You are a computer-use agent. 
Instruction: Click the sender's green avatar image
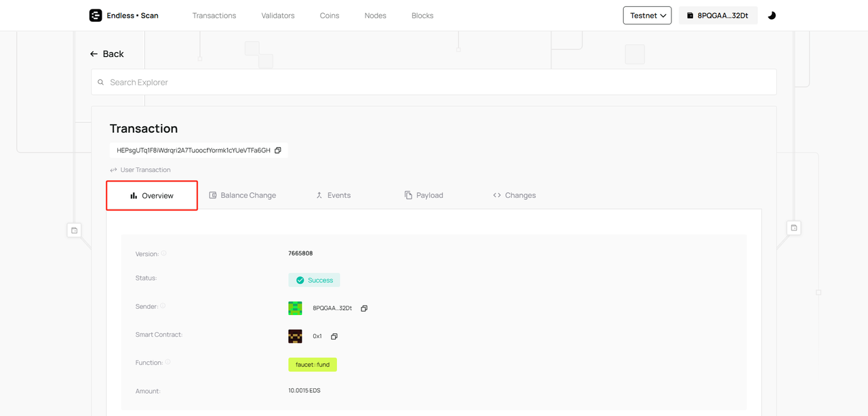[x=295, y=308]
